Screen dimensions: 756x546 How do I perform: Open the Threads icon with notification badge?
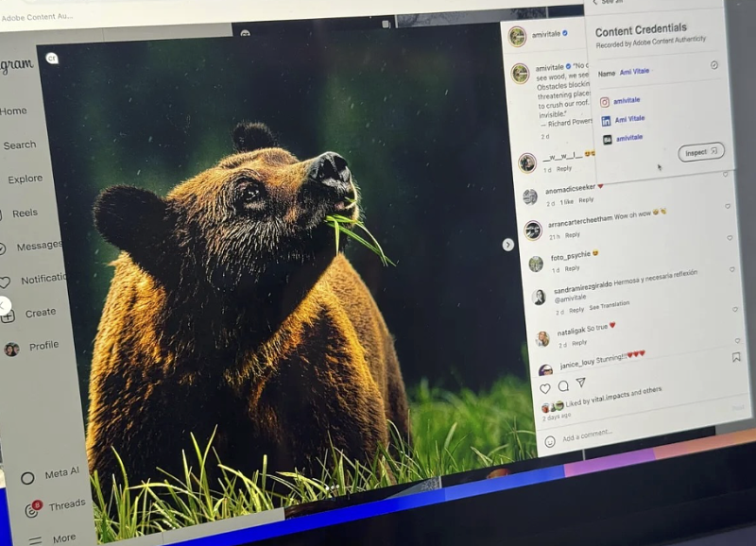(x=32, y=509)
